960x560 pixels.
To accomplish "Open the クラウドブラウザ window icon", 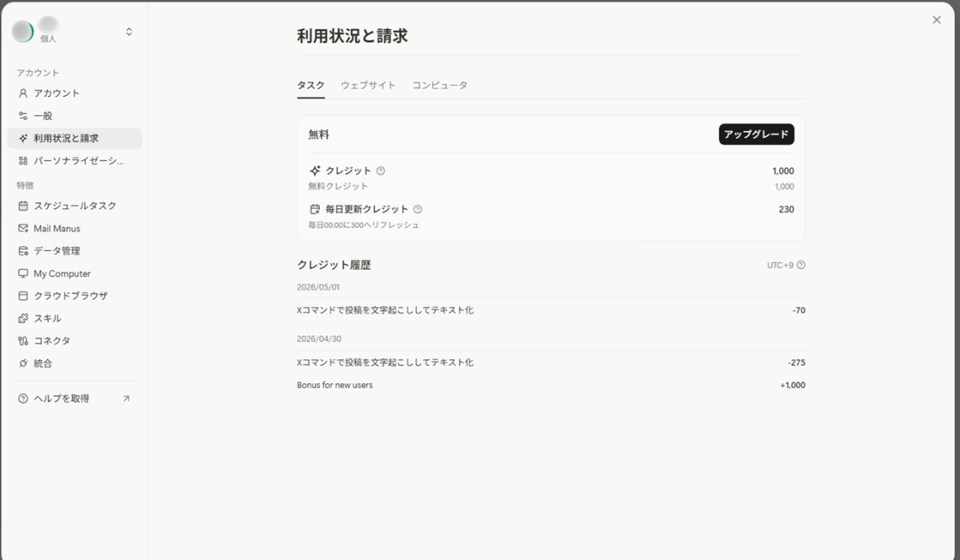I will click(23, 295).
